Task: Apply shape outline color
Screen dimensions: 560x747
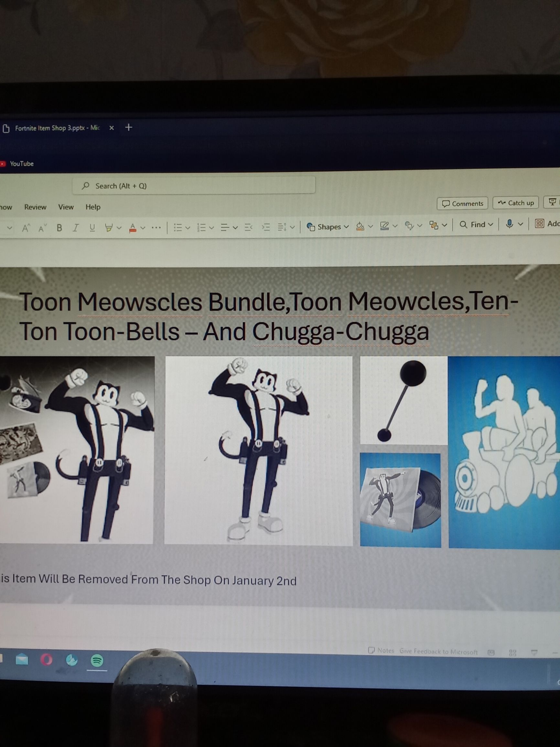Action: pyautogui.click(x=384, y=226)
